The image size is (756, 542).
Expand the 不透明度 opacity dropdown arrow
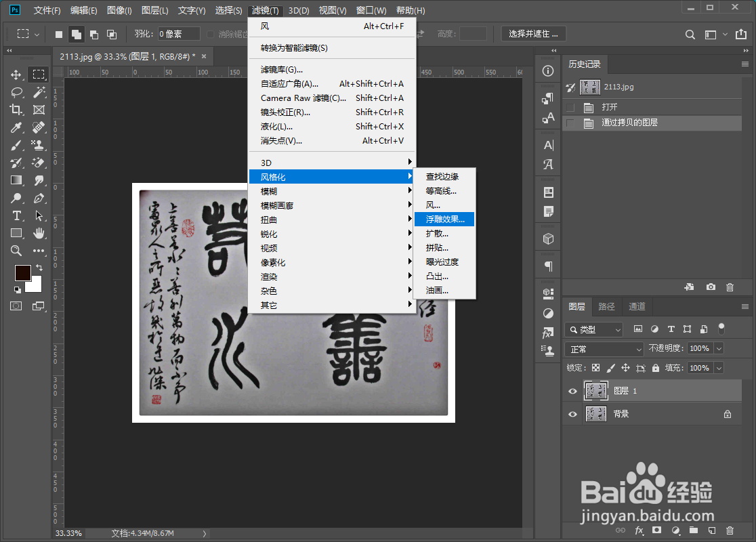719,348
